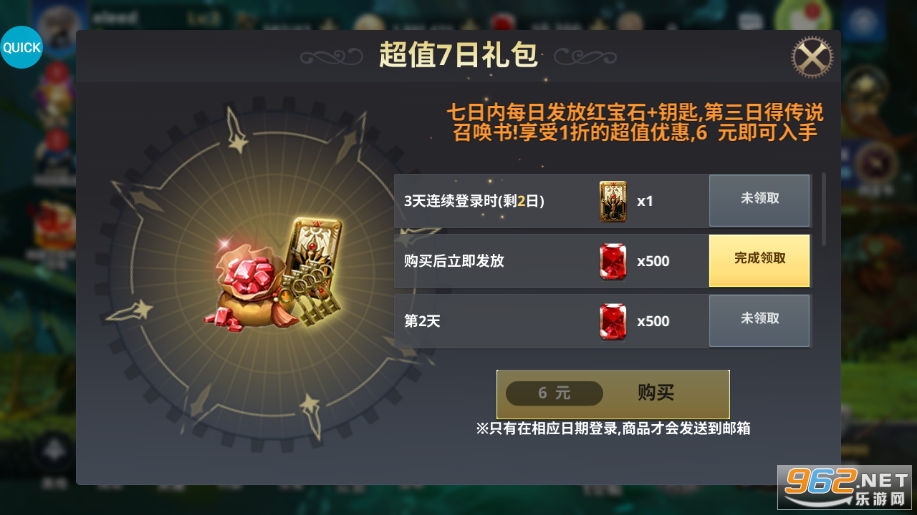
Task: Select the 购买后立即发放 reward row
Action: (602, 261)
